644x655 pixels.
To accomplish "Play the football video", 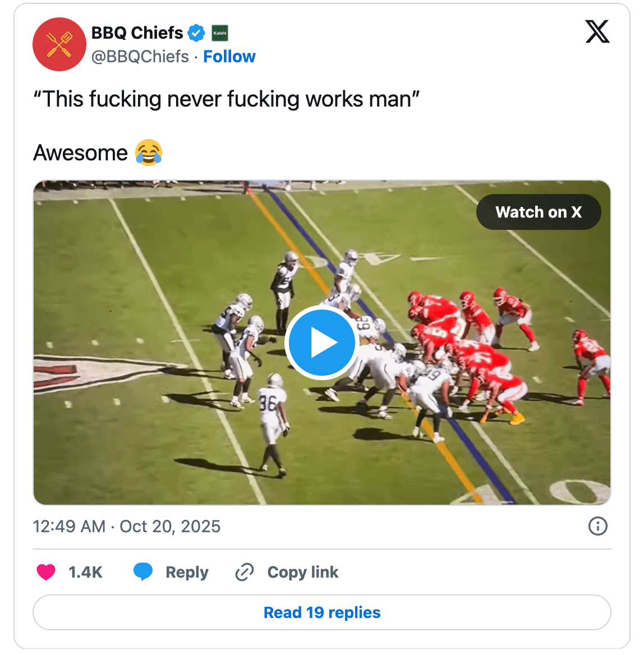I will 321,343.
